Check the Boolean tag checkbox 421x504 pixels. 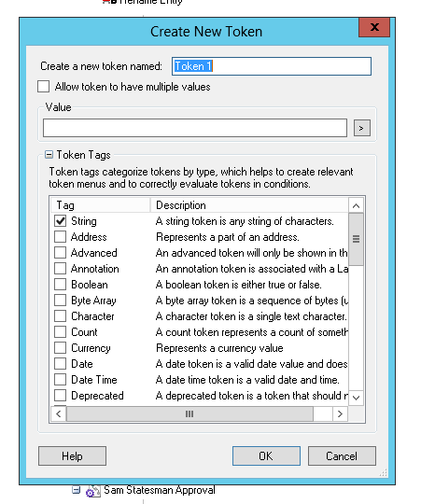pos(60,285)
